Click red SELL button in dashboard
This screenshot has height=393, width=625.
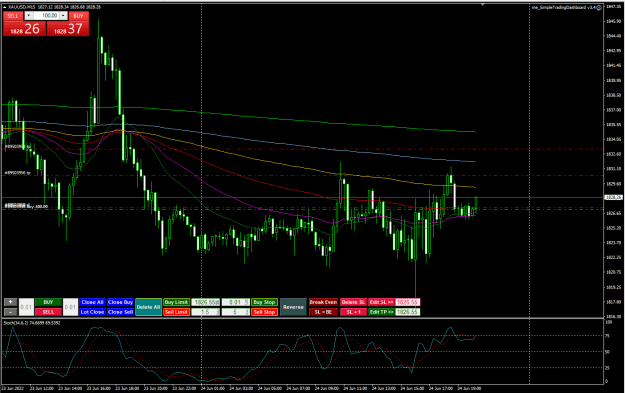pyautogui.click(x=48, y=312)
